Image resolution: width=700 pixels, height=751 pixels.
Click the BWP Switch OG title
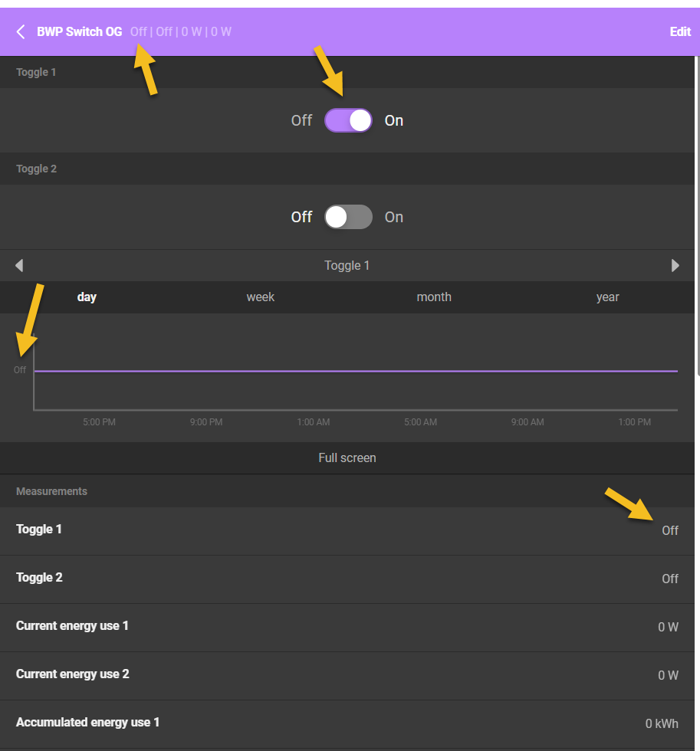pyautogui.click(x=79, y=31)
